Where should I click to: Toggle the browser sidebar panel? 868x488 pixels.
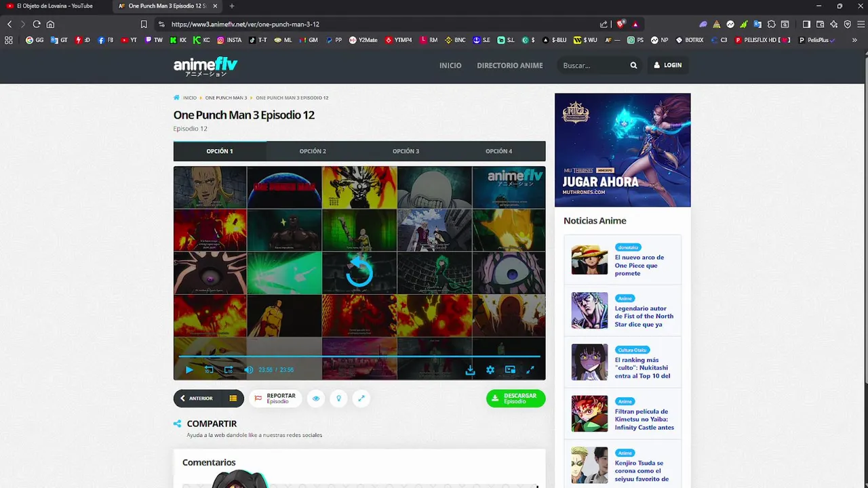(806, 24)
